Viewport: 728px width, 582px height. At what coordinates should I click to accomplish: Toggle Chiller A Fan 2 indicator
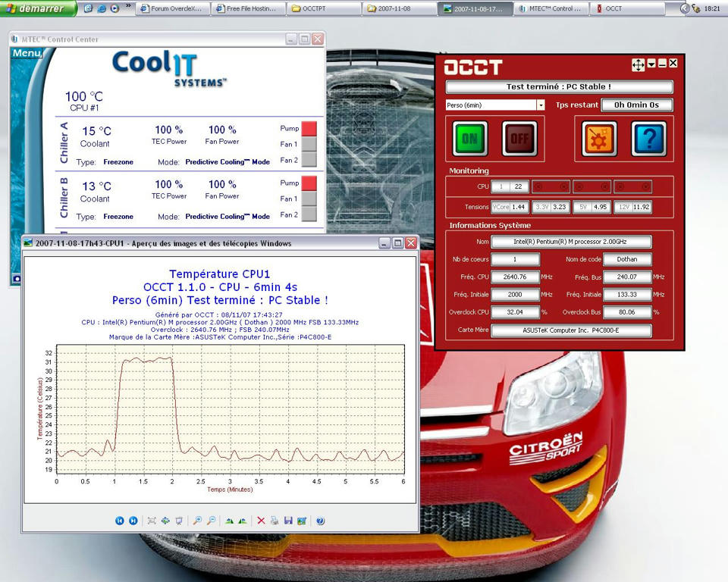point(309,159)
